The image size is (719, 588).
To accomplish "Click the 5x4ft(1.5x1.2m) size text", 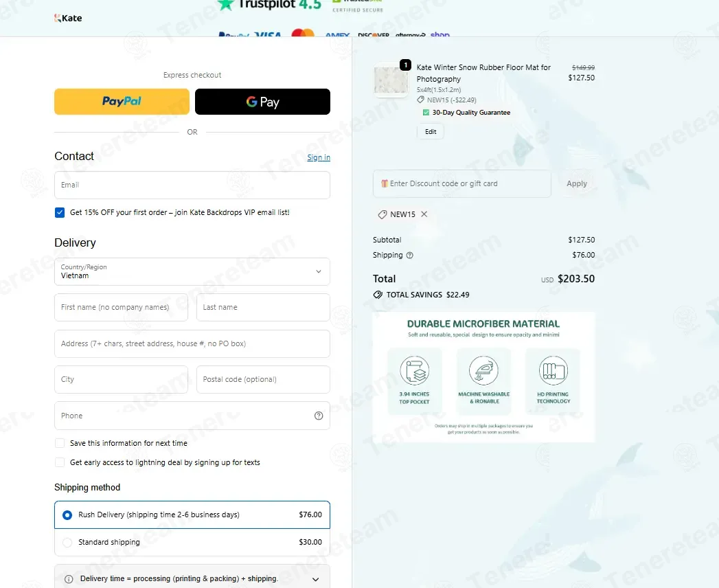I will (x=439, y=90).
